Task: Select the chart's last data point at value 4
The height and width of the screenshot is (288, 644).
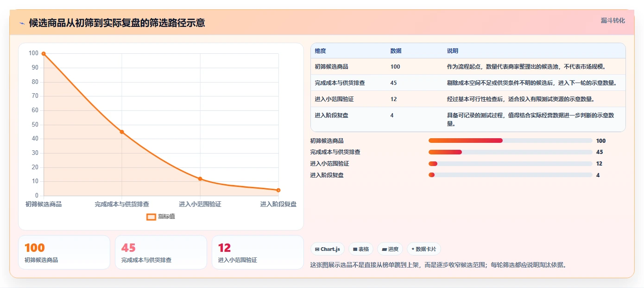Action: pos(278,190)
